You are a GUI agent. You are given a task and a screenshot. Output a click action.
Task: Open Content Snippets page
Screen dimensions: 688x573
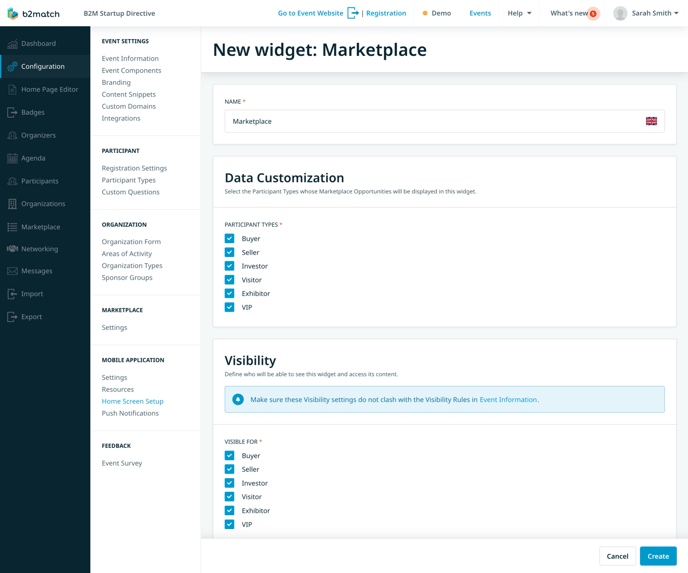pos(129,94)
